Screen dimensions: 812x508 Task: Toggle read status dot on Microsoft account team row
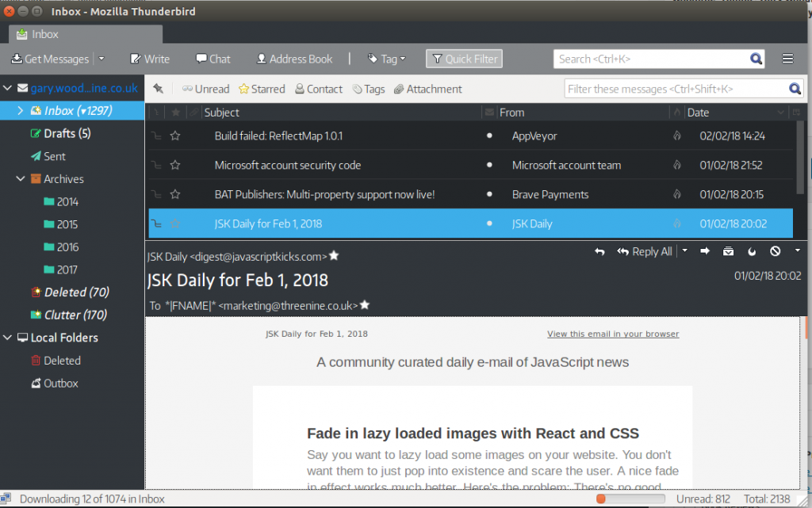tap(489, 165)
